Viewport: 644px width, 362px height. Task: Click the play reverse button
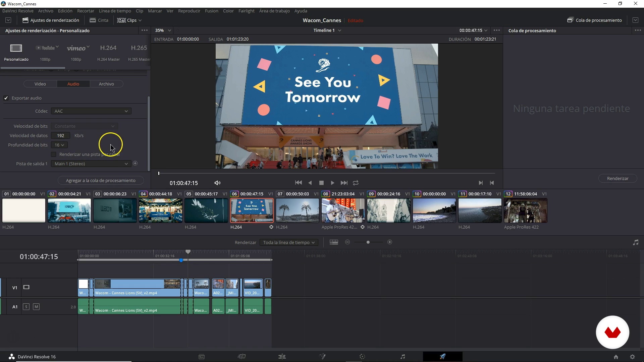(x=310, y=183)
